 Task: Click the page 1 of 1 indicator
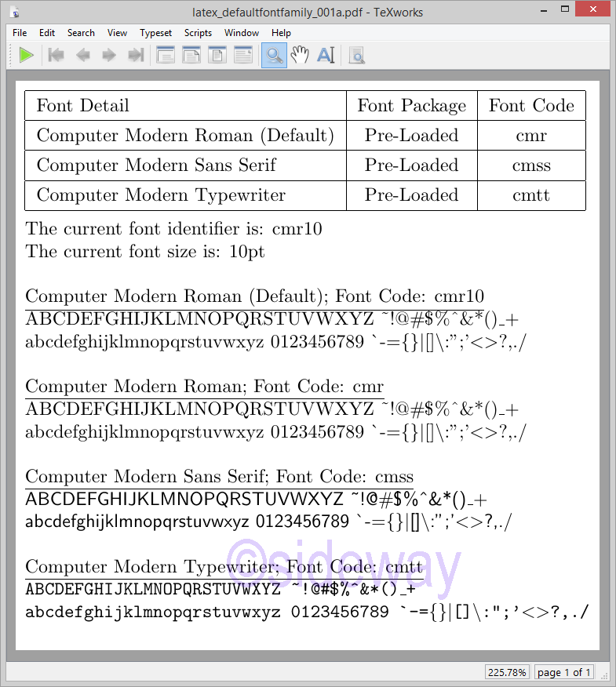[564, 672]
